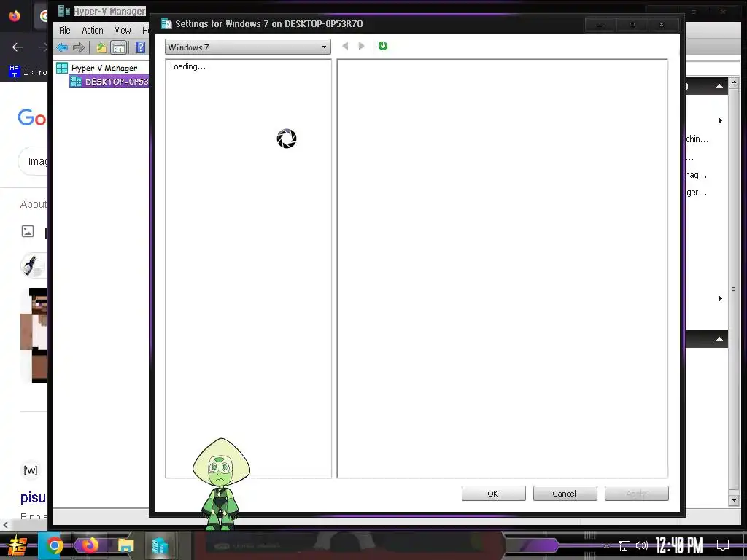Click the blue Back arrow in Hyper-V Manager toolbar
This screenshot has height=560, width=747.
pos(62,47)
